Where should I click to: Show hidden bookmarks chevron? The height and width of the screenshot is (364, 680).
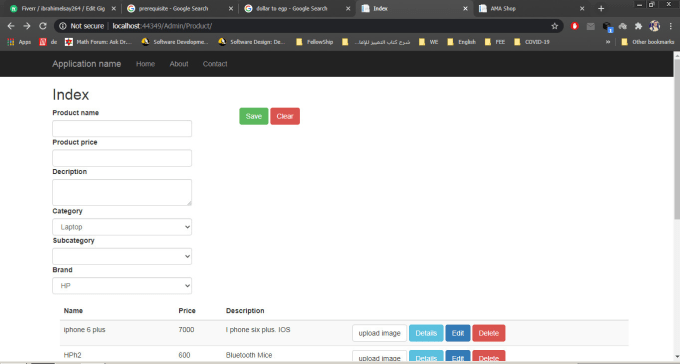(x=608, y=42)
